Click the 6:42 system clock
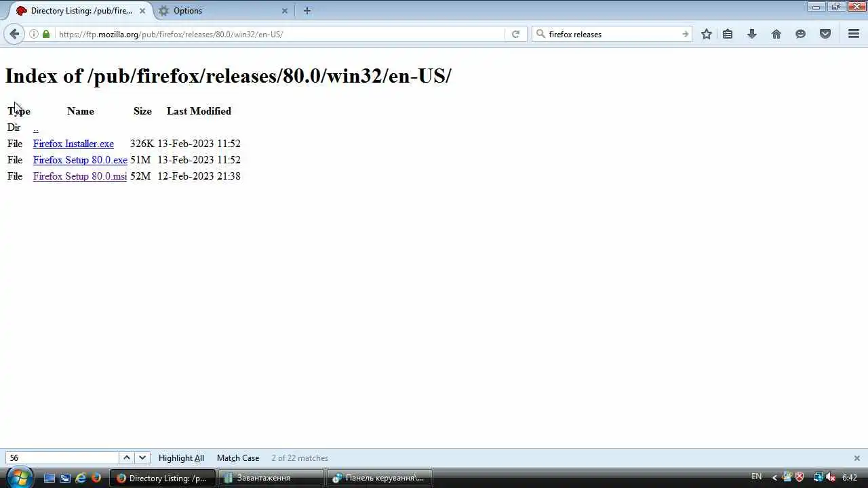This screenshot has height=488, width=868. pos(849,478)
